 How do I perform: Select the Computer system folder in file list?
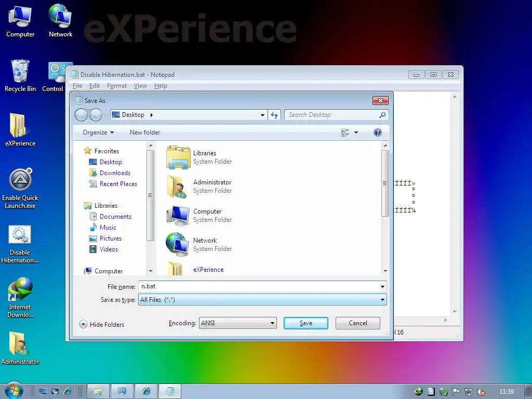point(200,216)
